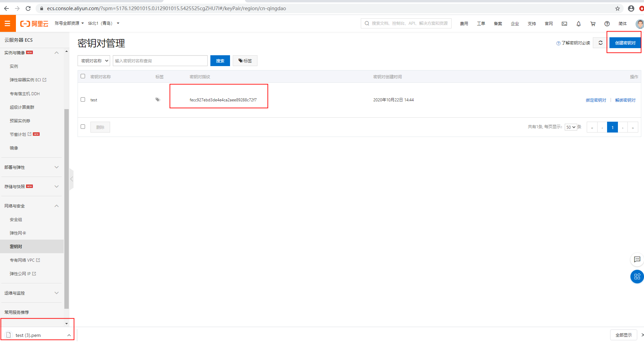The height and width of the screenshot is (343, 644).
Task: Go to page 1 in pagination
Action: click(612, 127)
